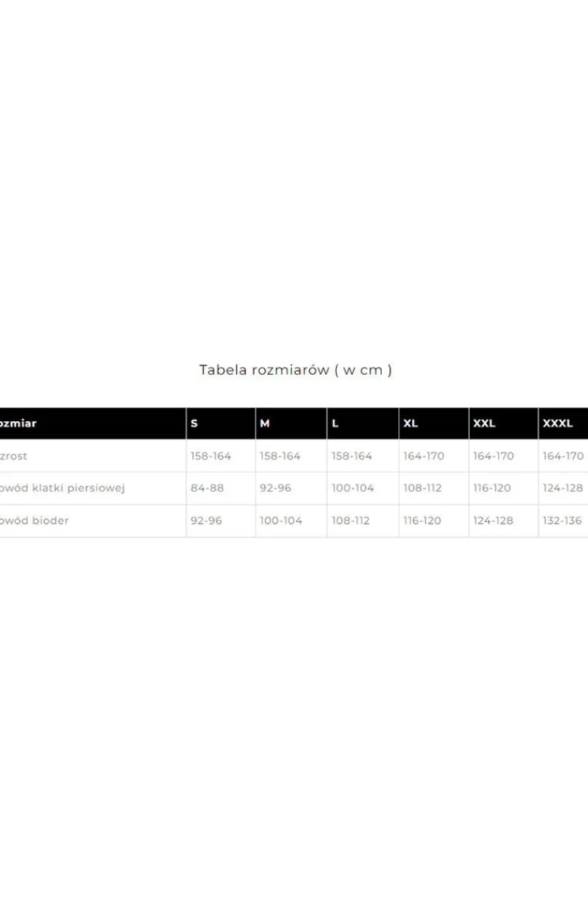
Task: Click the 'rozmiar' header cell
Action: coord(93,423)
